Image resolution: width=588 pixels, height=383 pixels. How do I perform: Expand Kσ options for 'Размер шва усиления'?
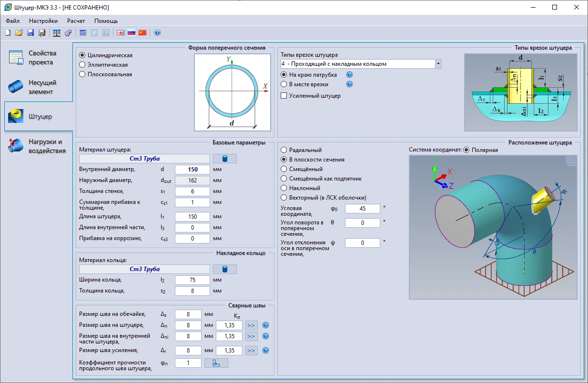[x=252, y=351]
